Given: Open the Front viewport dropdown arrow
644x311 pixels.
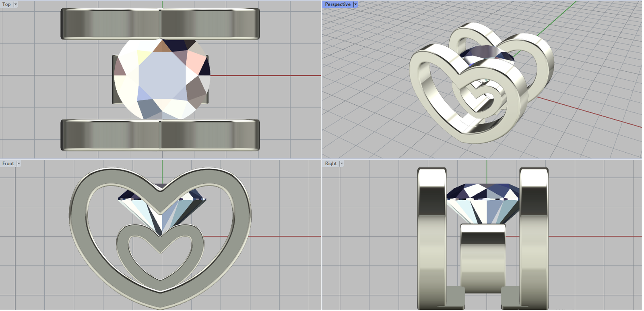Looking at the screenshot, I should coord(19,164).
